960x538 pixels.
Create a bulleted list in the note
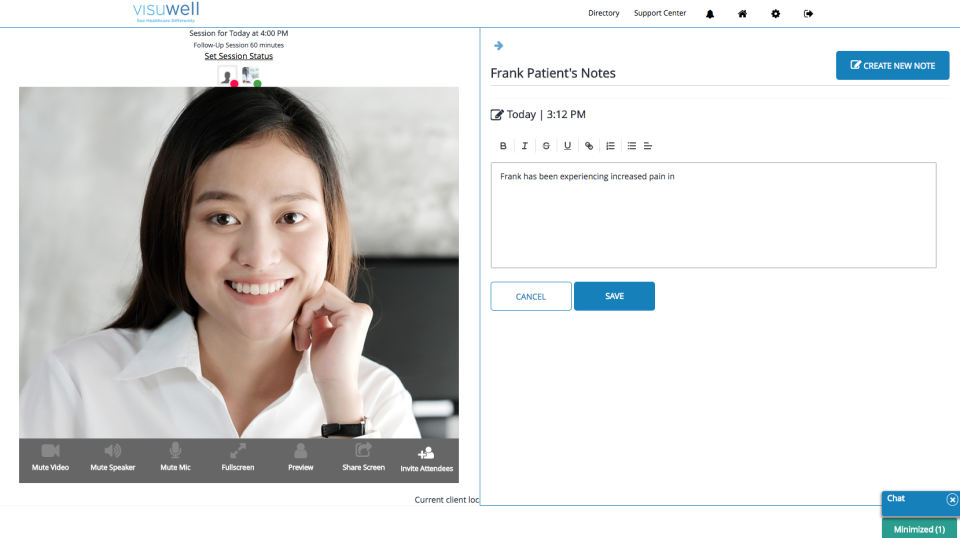pyautogui.click(x=632, y=146)
